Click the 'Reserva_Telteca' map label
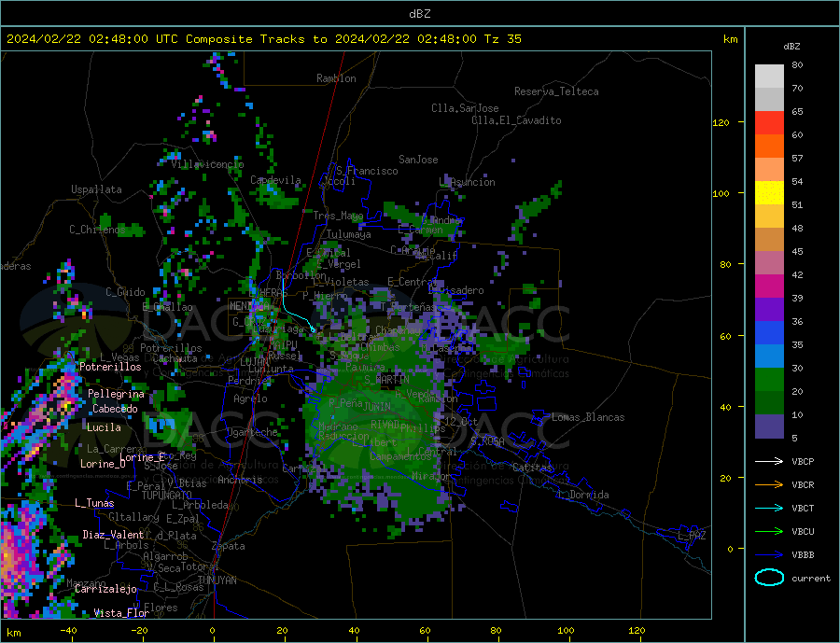The height and width of the screenshot is (643, 840). point(556,91)
